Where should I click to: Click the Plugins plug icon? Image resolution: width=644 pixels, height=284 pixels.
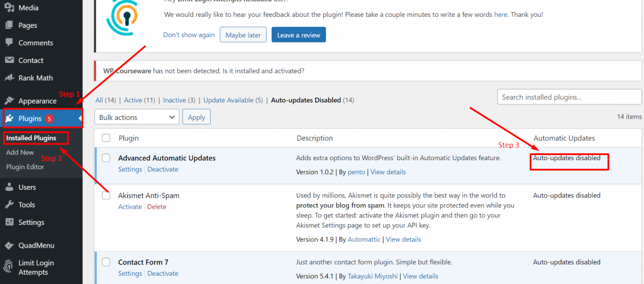(x=9, y=119)
